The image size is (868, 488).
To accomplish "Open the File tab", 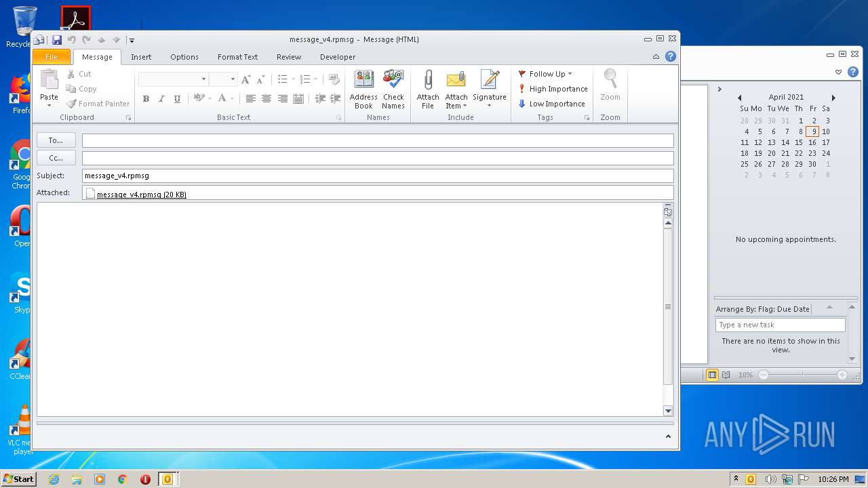I will pyautogui.click(x=52, y=57).
